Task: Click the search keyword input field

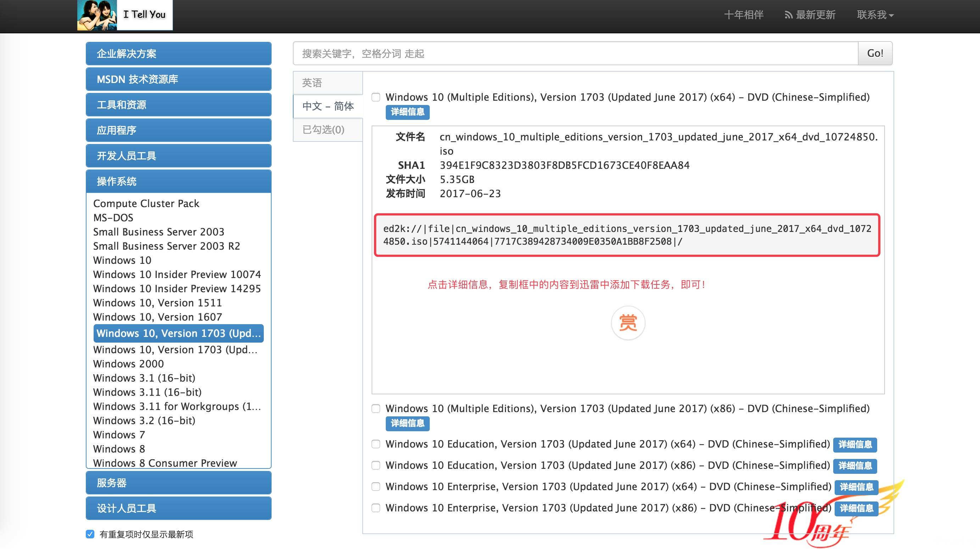Action: click(575, 53)
